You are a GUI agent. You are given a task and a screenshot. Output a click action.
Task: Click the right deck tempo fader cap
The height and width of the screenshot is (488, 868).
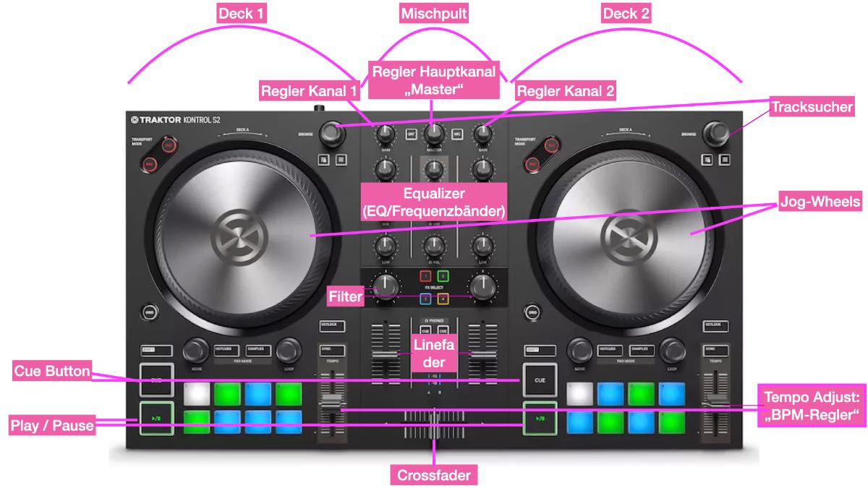click(x=716, y=401)
